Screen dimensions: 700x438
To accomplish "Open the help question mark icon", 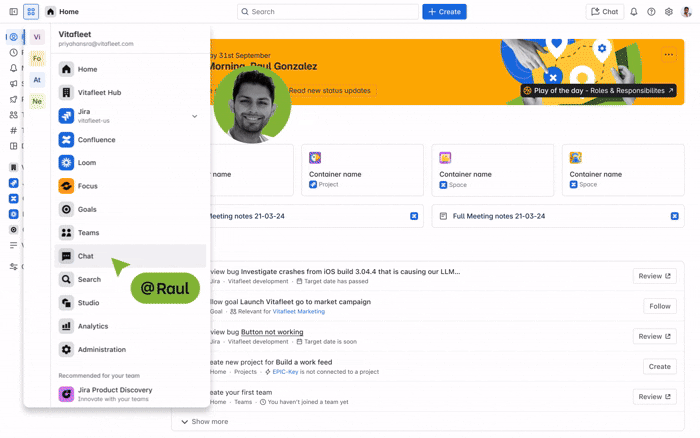I will click(x=651, y=12).
